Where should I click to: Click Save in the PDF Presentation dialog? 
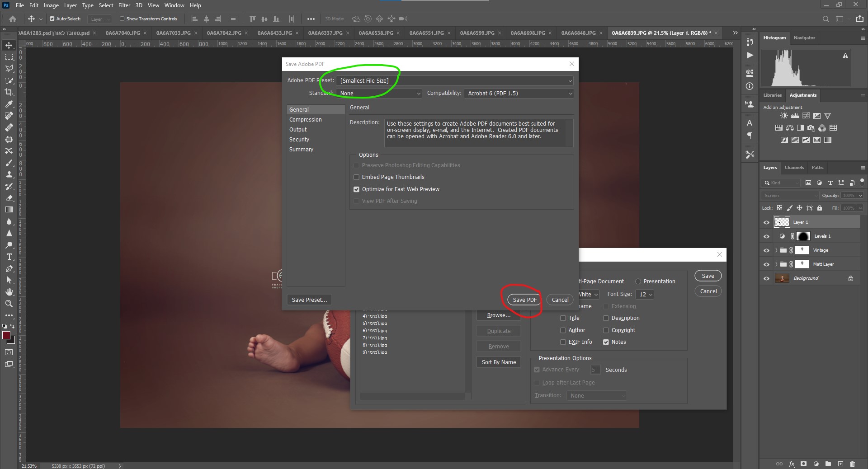pyautogui.click(x=708, y=276)
